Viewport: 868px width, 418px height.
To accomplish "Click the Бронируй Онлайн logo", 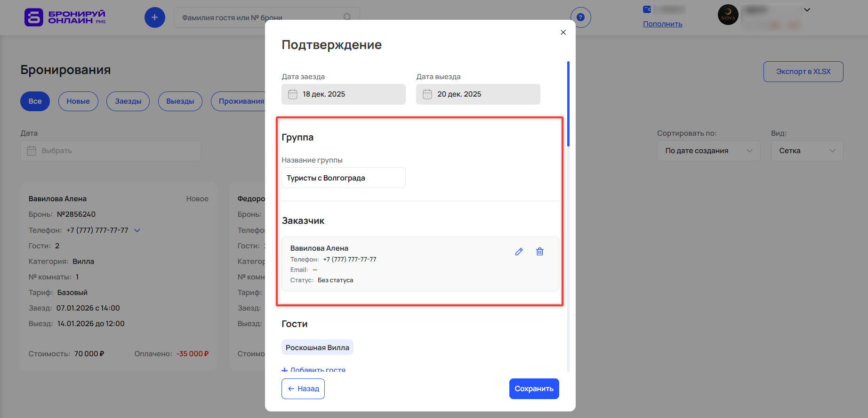I will (x=65, y=17).
